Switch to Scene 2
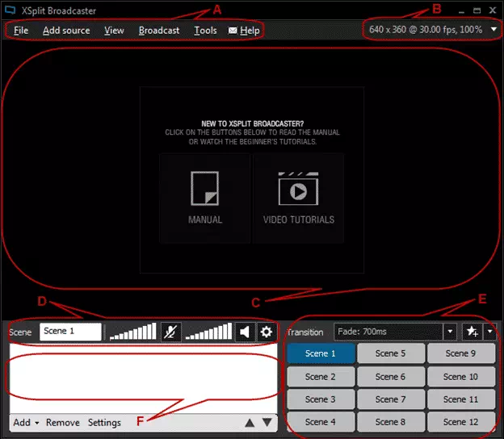504x439 pixels. 321,376
